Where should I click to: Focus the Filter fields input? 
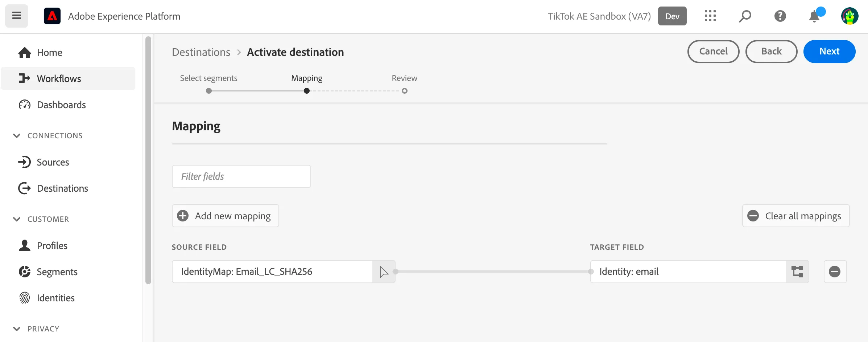pos(241,176)
